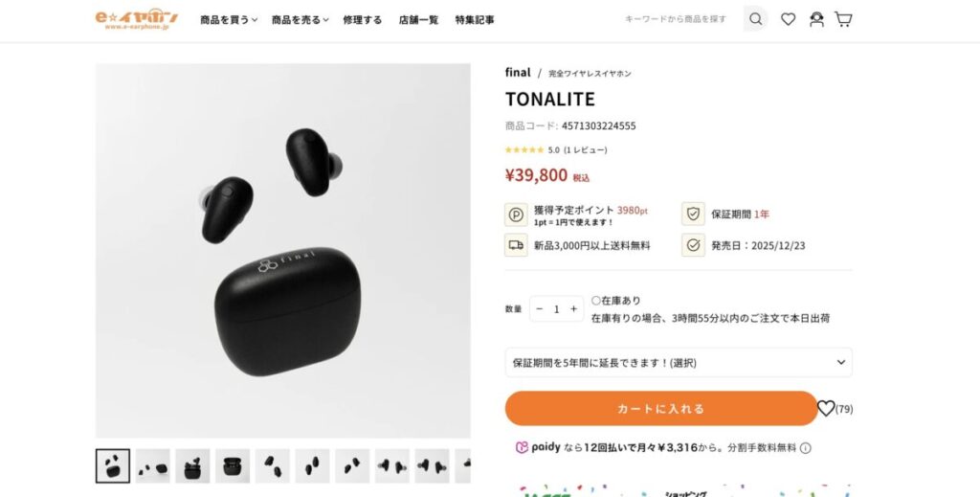Click the search magnifier icon
The width and height of the screenshot is (980, 497).
[755, 19]
